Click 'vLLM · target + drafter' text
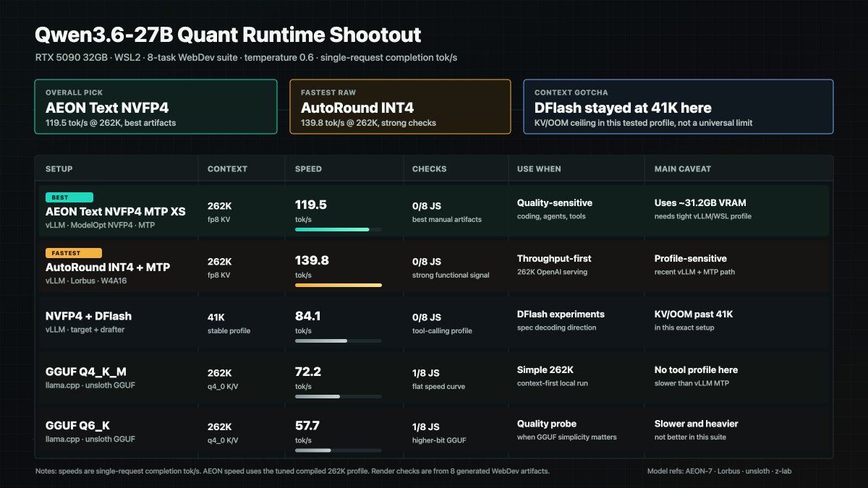 point(86,329)
